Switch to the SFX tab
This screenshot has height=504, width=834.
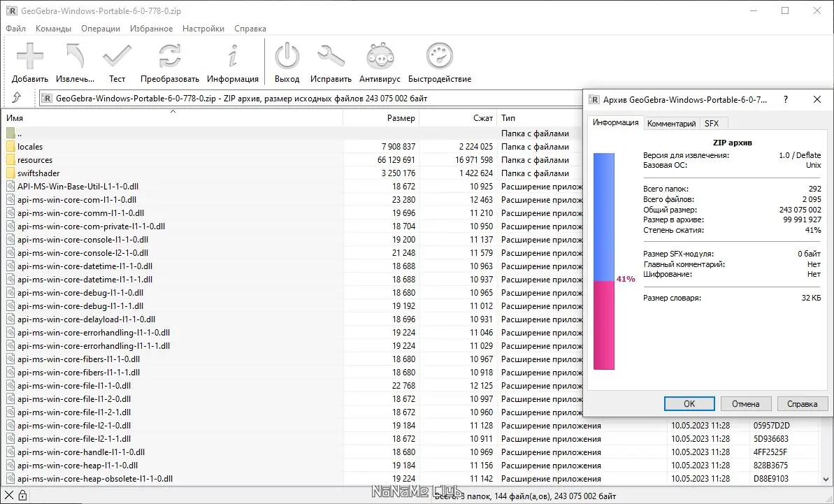point(712,123)
